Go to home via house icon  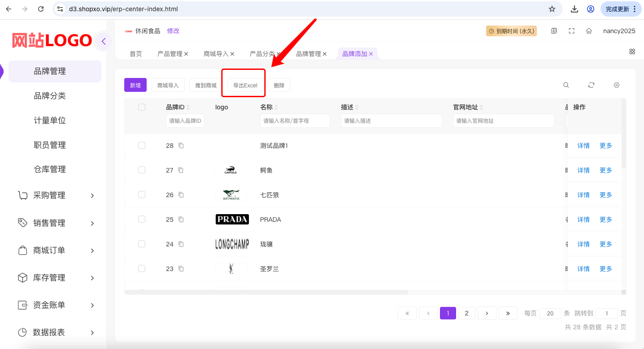click(x=589, y=31)
